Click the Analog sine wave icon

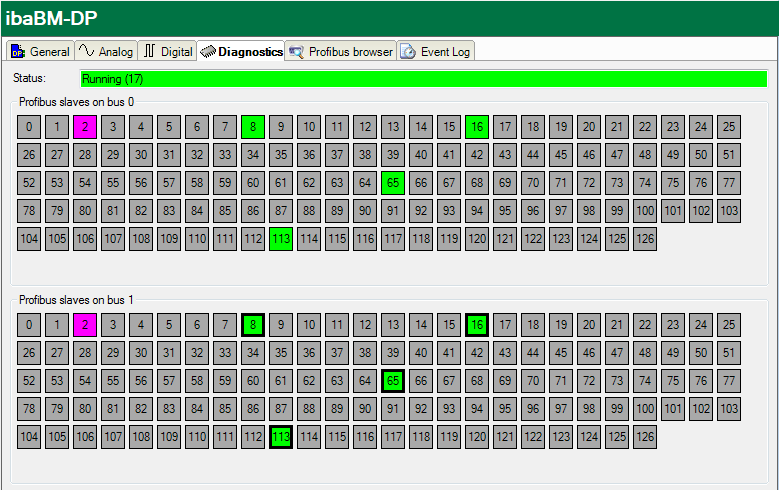pos(86,51)
